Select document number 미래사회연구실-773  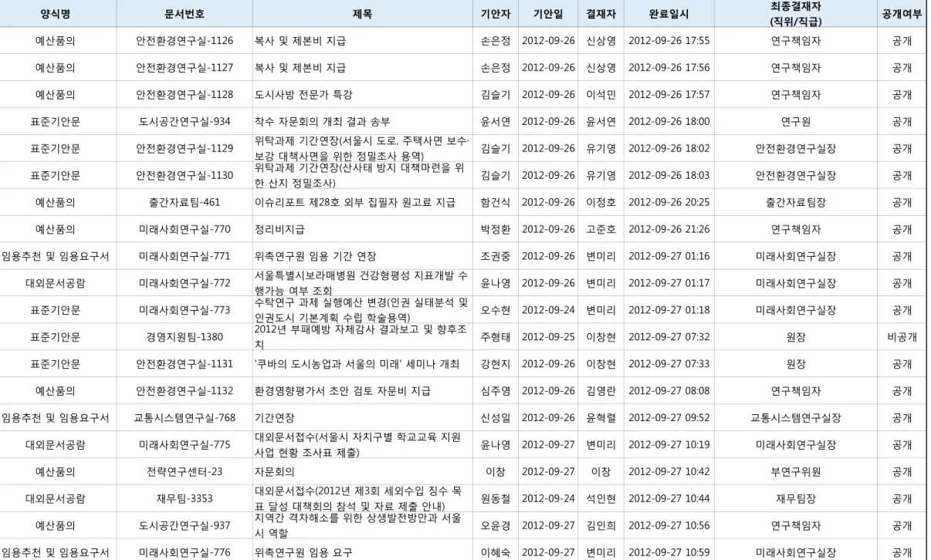coord(185,311)
